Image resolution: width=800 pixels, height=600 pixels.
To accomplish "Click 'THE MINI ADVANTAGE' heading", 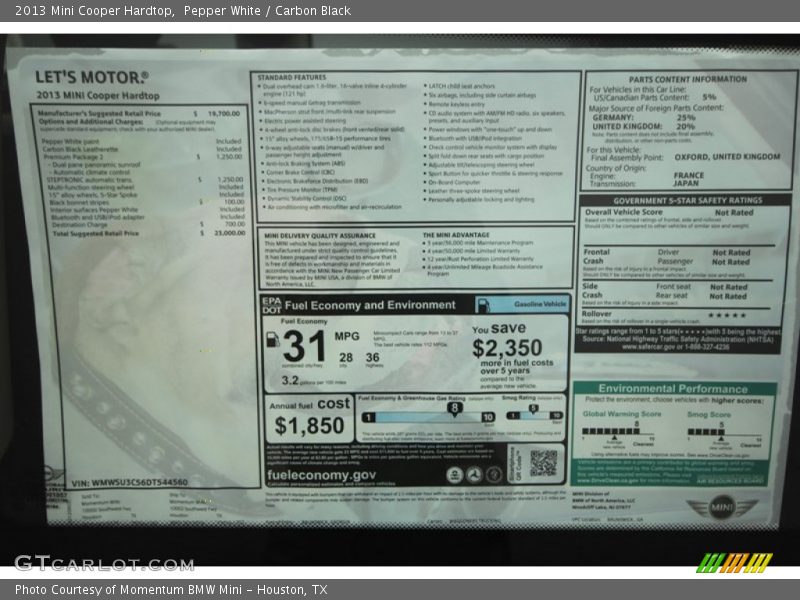I will [456, 235].
